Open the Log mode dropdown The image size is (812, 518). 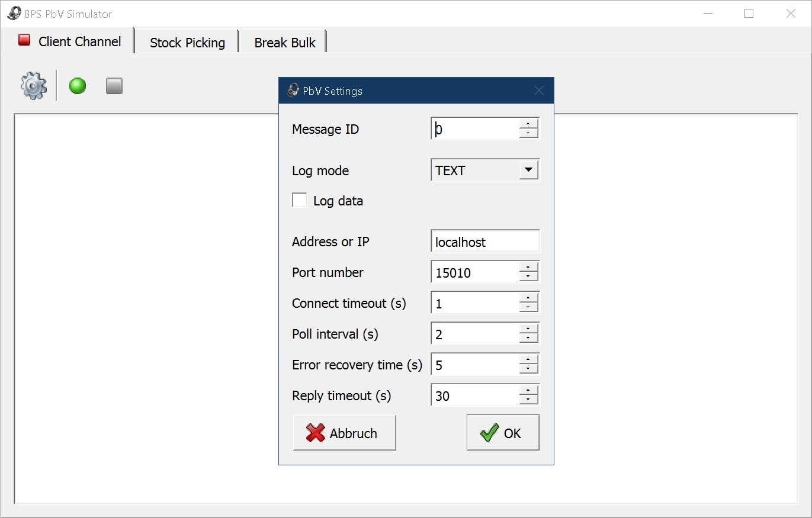pos(528,170)
